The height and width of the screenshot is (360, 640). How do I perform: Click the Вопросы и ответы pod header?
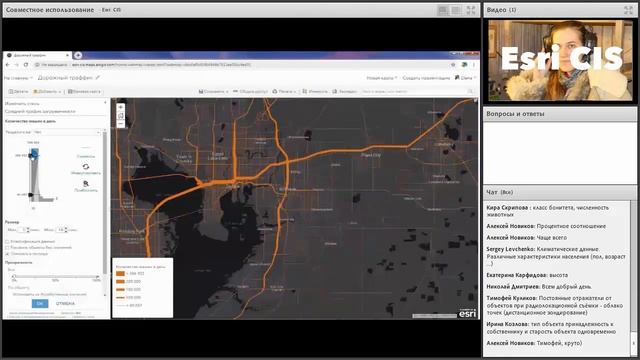560,114
